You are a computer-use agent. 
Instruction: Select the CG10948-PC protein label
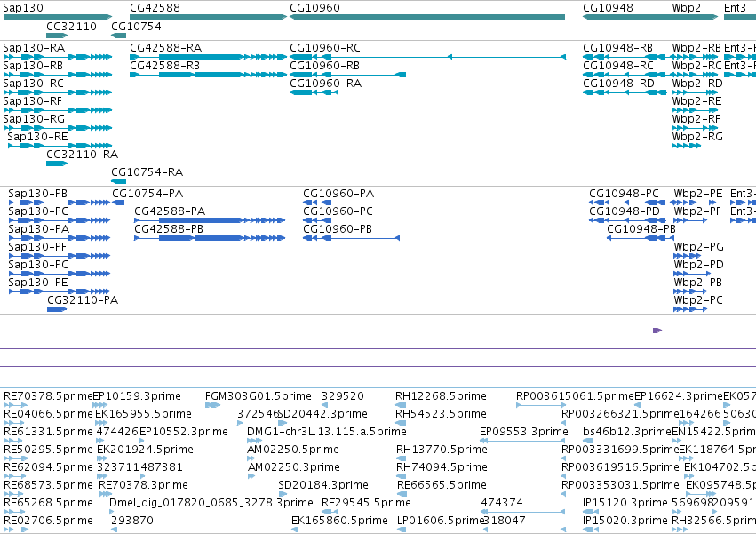tap(624, 194)
